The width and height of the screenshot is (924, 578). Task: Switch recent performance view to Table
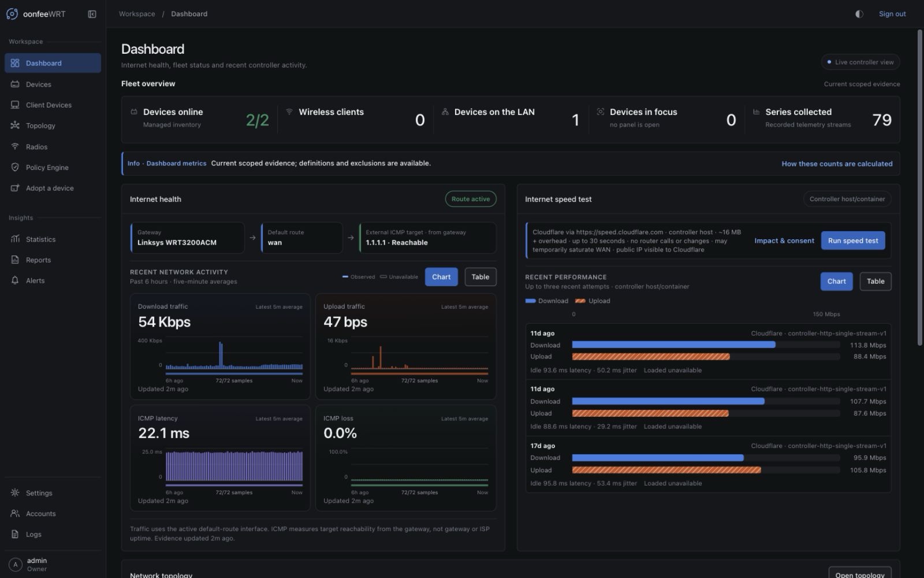(875, 281)
